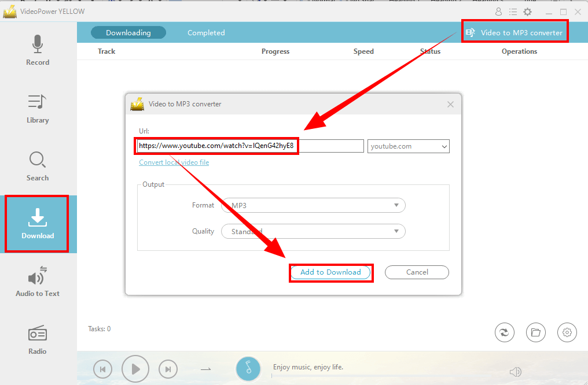Play the current track
Image resolution: width=588 pixels, height=385 pixels.
click(135, 369)
